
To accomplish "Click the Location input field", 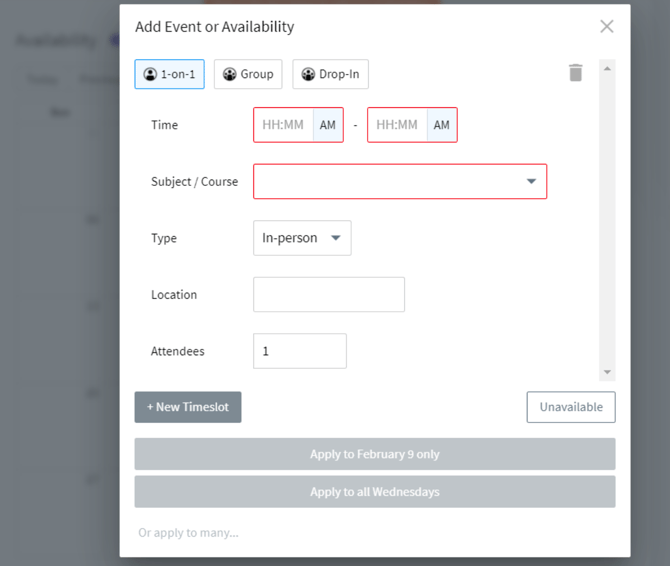I will (x=329, y=294).
